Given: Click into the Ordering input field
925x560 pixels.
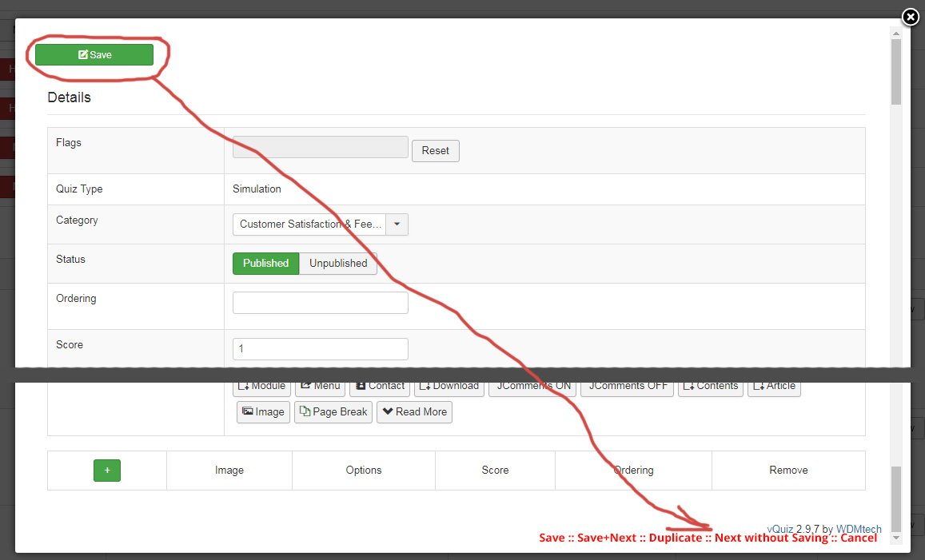Looking at the screenshot, I should point(320,303).
